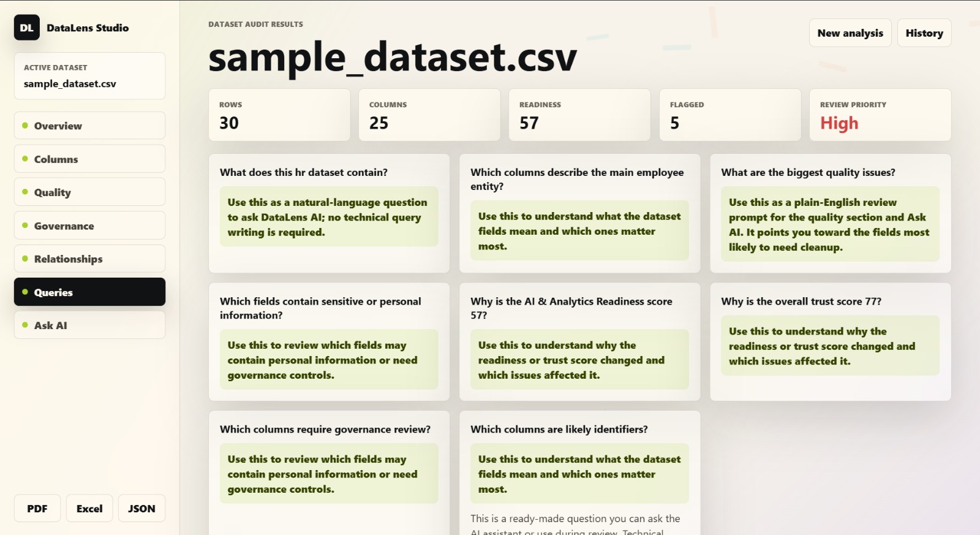
Task: Click the DL logo icon
Action: click(x=27, y=28)
